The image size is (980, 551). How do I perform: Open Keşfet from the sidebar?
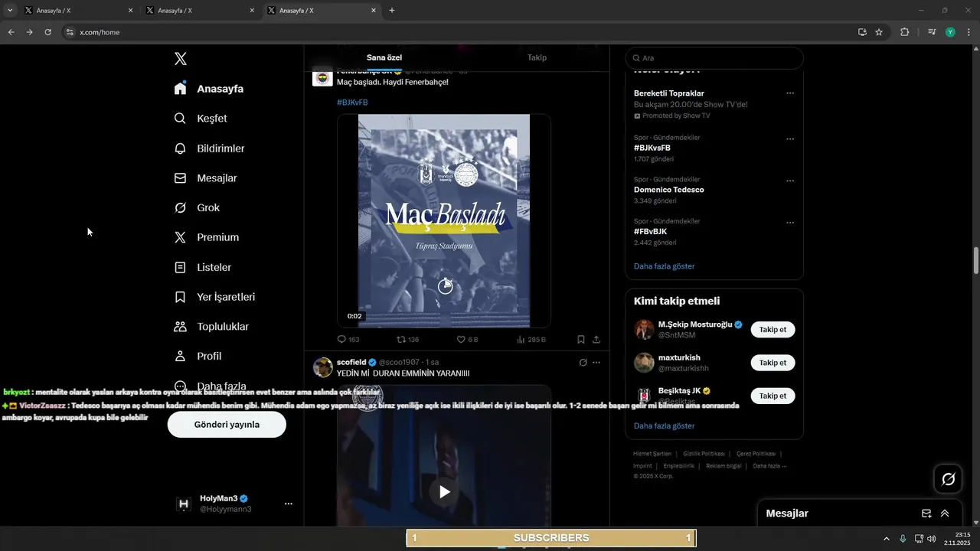pos(201,119)
